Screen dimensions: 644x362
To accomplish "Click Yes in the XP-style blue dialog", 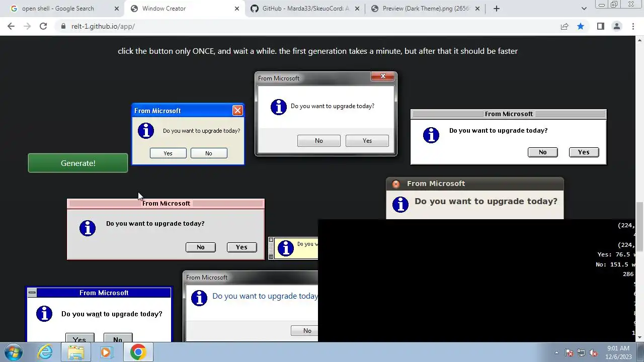I will pyautogui.click(x=168, y=153).
